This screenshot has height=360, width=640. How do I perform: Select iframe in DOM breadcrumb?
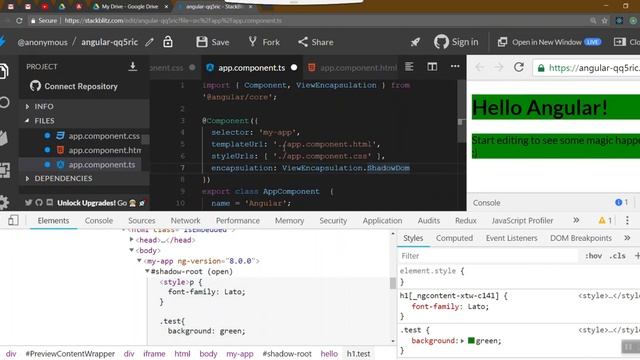pyautogui.click(x=154, y=354)
